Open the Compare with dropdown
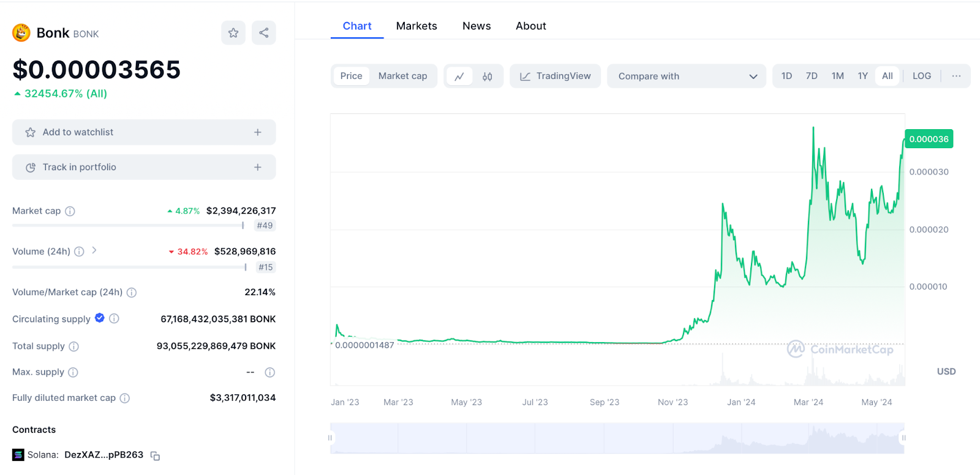The width and height of the screenshot is (980, 475). coord(687,77)
